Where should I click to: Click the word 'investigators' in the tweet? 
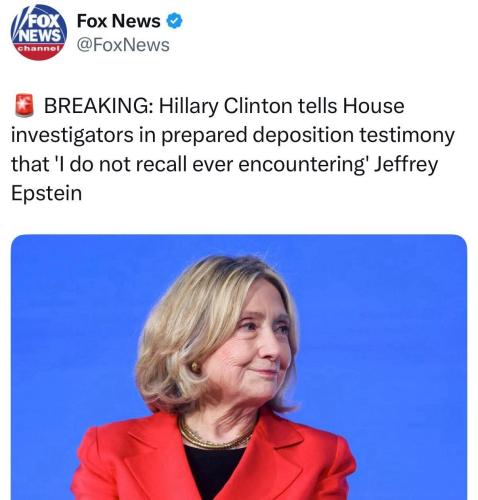[72, 136]
